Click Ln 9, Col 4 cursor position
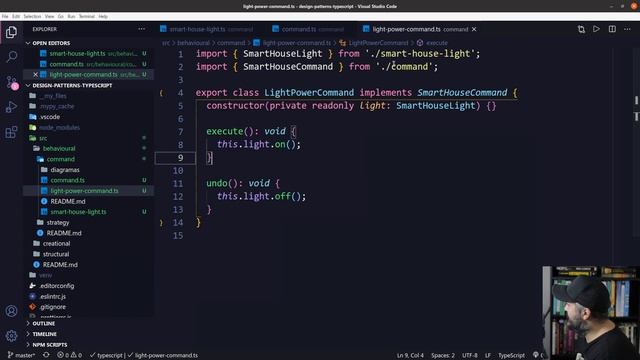 (410, 355)
